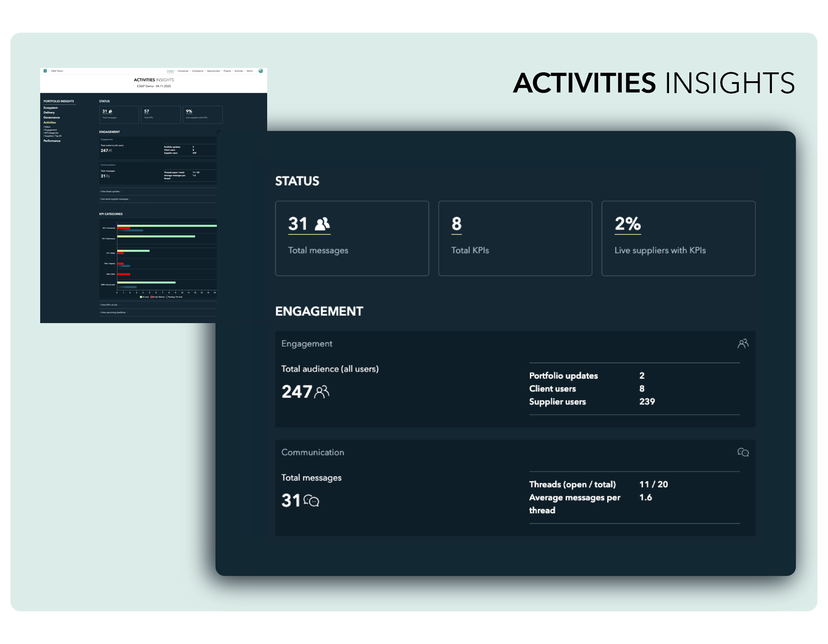Screen dimensions: 828x644
Task: Open Compliance in small dashboard navigation
Action: (x=197, y=71)
